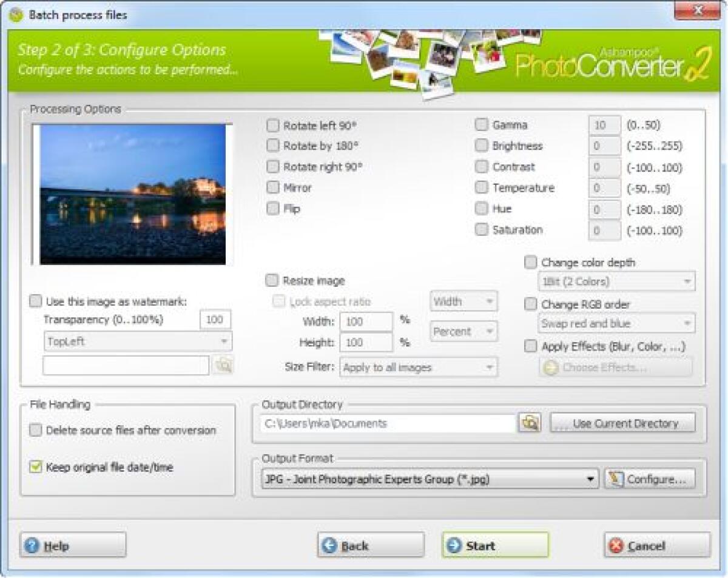Enable Rotate left 90 degrees
Image resolution: width=728 pixels, height=578 pixels.
272,125
